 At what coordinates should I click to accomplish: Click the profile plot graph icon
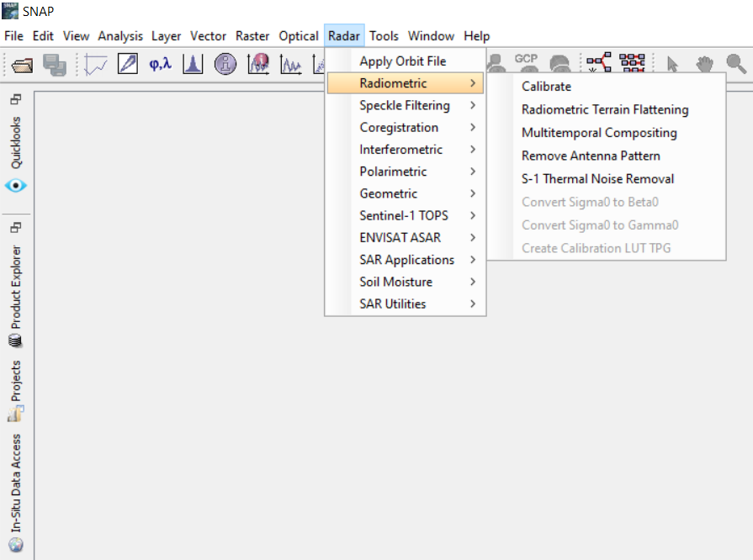95,64
